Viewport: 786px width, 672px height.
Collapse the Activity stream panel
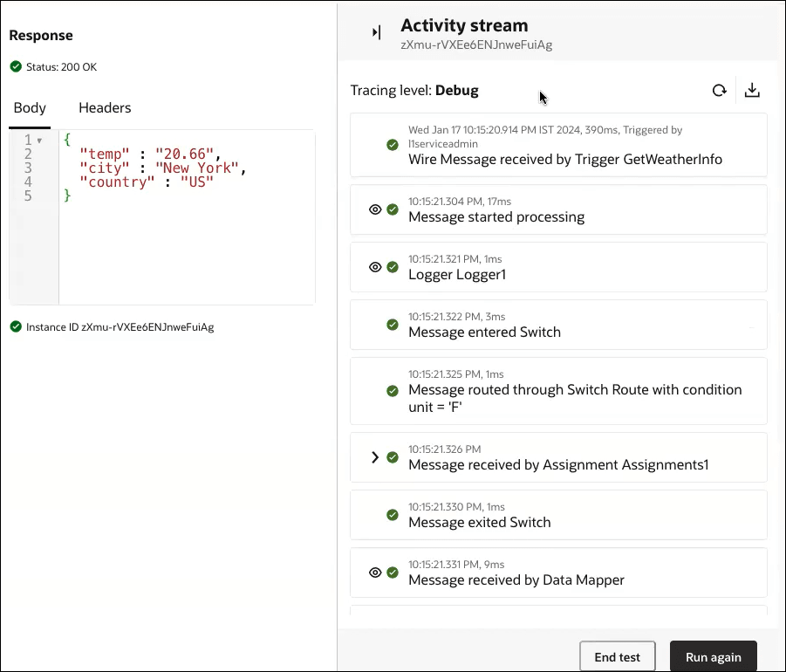point(377,32)
